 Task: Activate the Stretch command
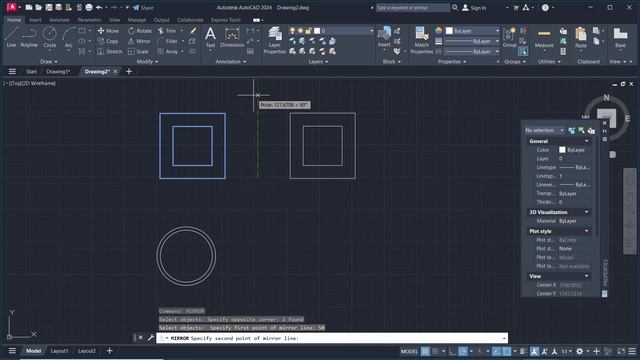(110, 52)
